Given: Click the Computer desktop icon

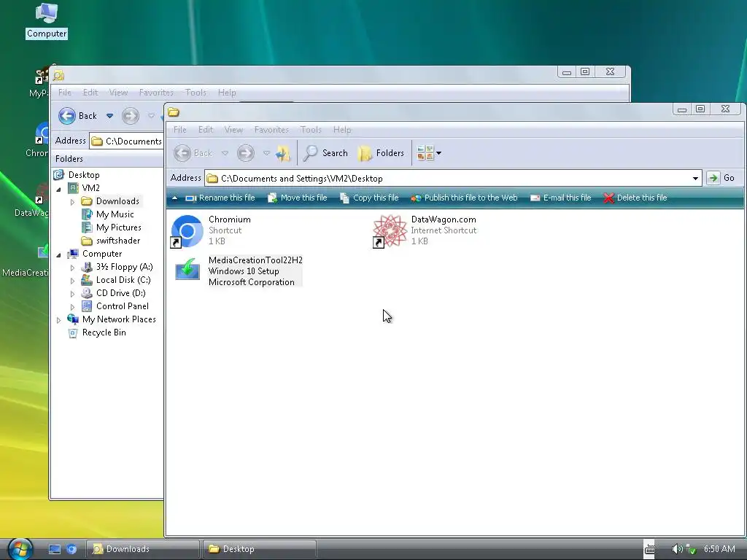Looking at the screenshot, I should pos(46,21).
